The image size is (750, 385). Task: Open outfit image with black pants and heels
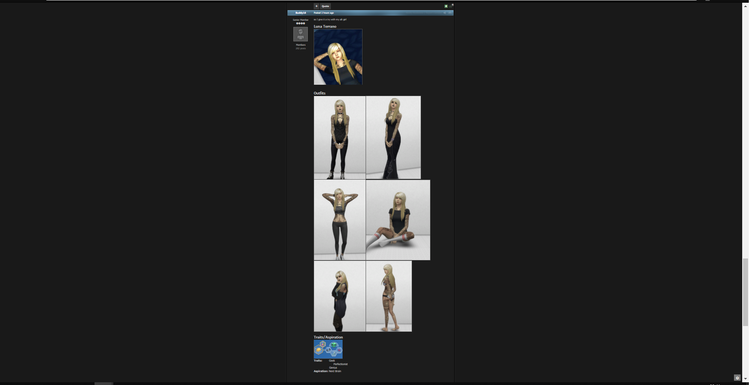point(340,138)
